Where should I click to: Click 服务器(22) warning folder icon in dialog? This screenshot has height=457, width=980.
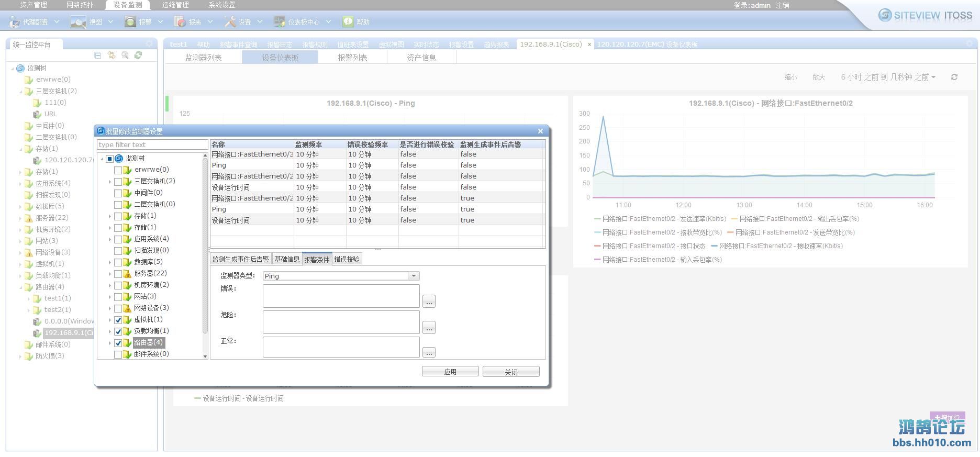(x=127, y=273)
